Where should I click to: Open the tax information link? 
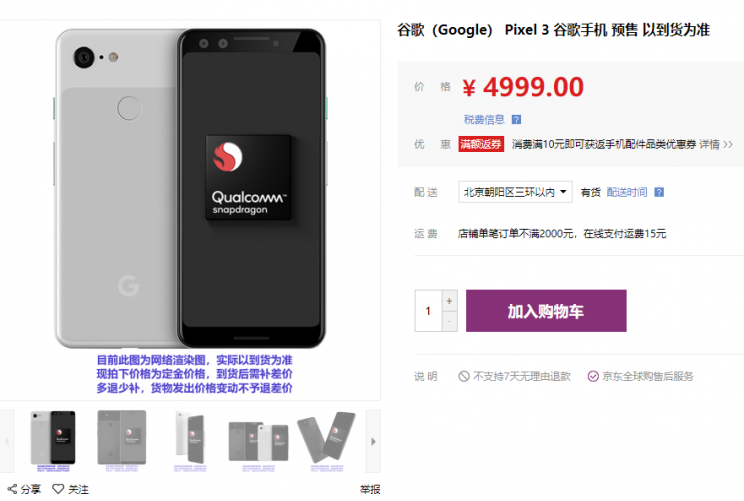tap(484, 120)
